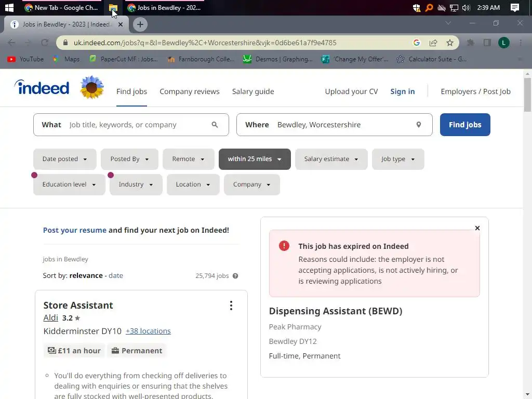This screenshot has height=399, width=532.
Task: Open File Explorer from taskbar
Action: tap(113, 7)
